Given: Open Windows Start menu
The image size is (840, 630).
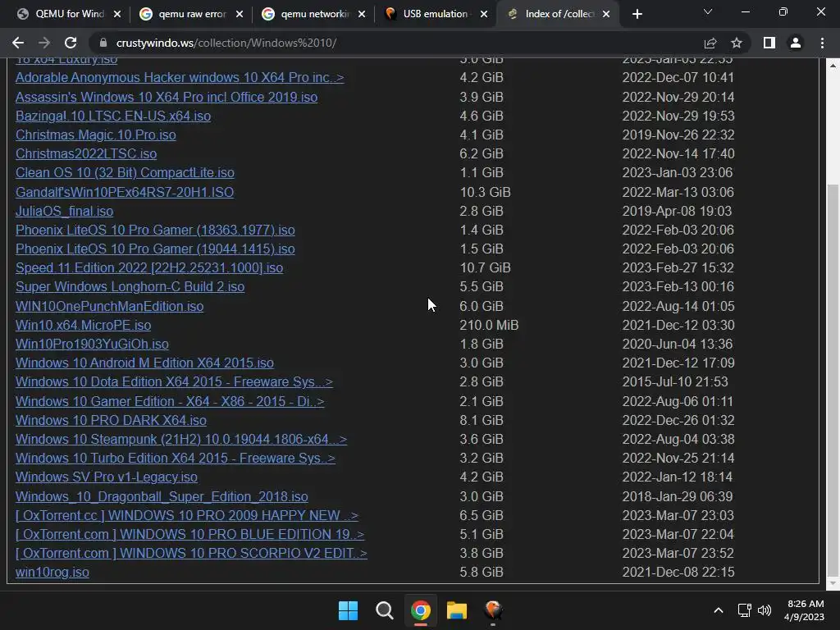Looking at the screenshot, I should (348, 610).
